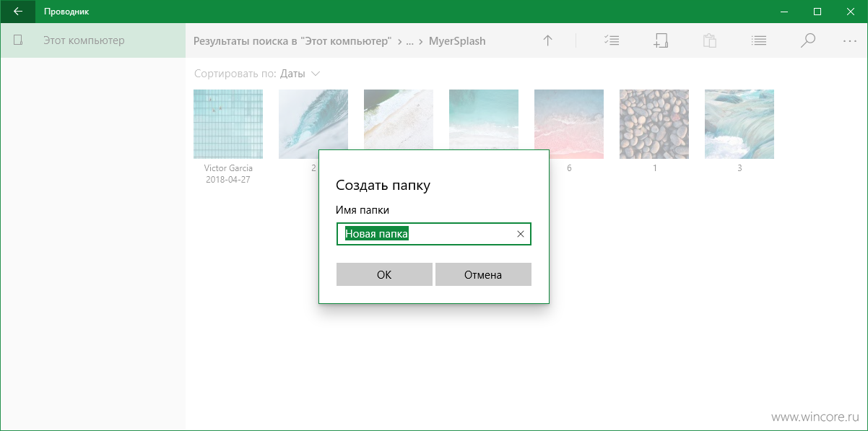
Task: Select the turquoise sea thumbnail
Action: [x=484, y=120]
